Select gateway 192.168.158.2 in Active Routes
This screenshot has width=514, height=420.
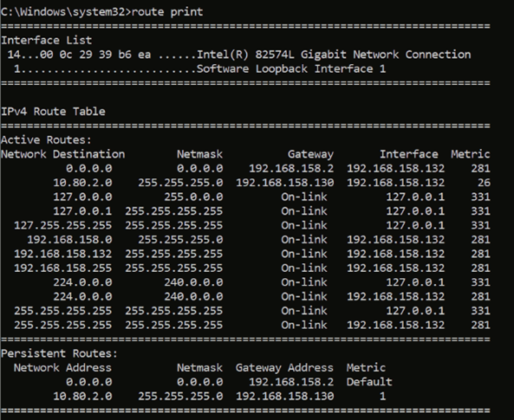[291, 168]
